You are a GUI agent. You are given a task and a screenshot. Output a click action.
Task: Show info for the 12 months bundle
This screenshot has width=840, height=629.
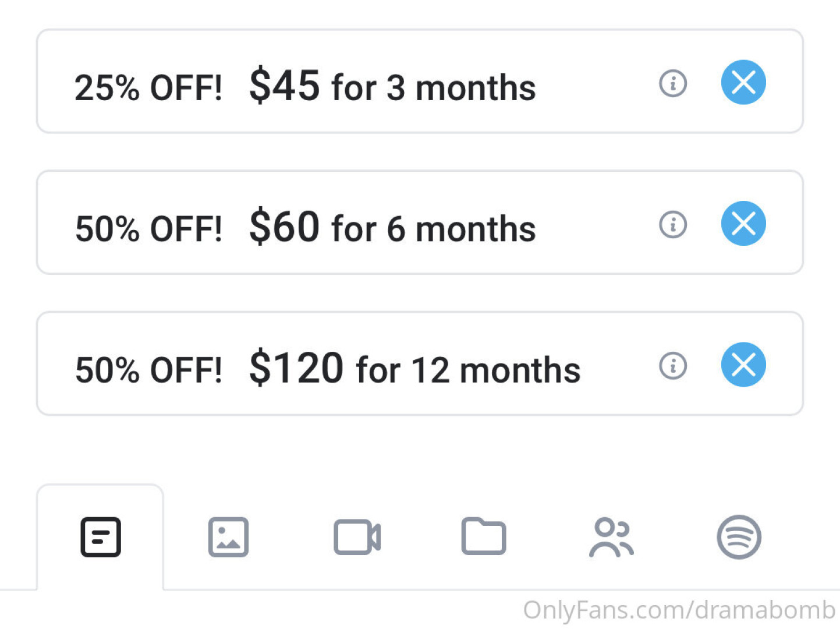673,366
